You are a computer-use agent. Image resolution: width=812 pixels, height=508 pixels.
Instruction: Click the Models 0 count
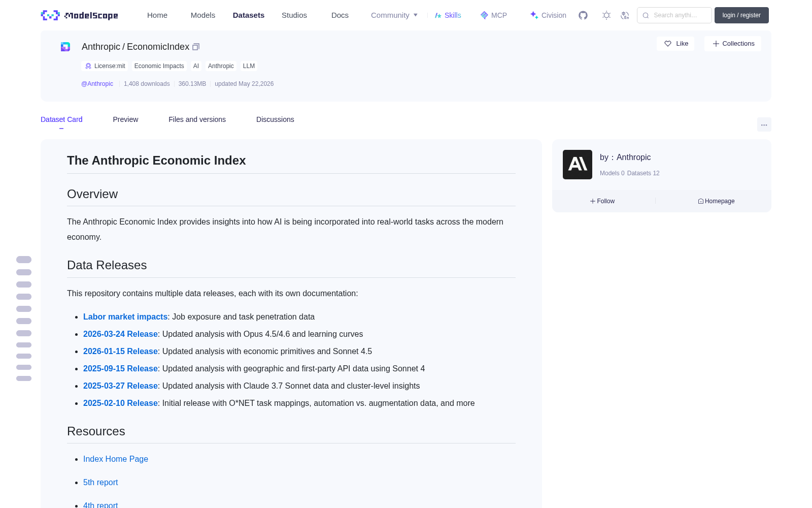612,173
